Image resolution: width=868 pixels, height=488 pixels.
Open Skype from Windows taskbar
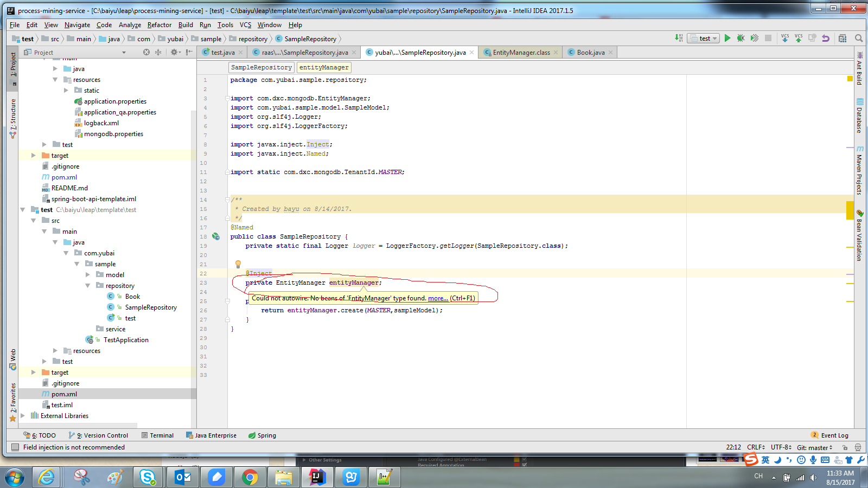pos(148,477)
